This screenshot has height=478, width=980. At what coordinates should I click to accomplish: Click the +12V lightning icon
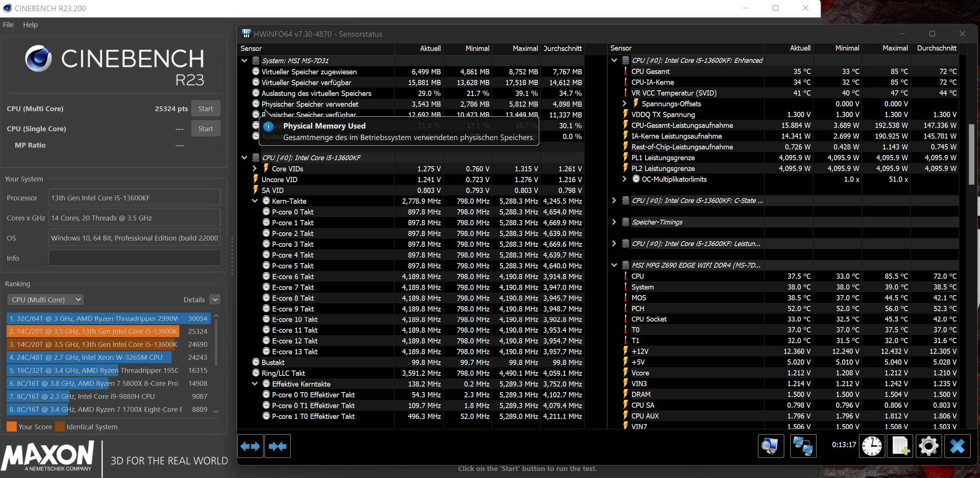pos(625,351)
